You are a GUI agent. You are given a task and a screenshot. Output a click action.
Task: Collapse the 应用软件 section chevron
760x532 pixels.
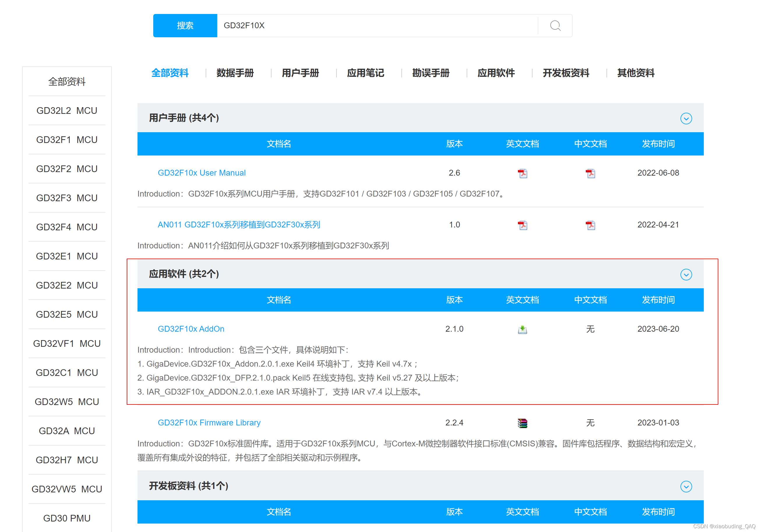686,274
